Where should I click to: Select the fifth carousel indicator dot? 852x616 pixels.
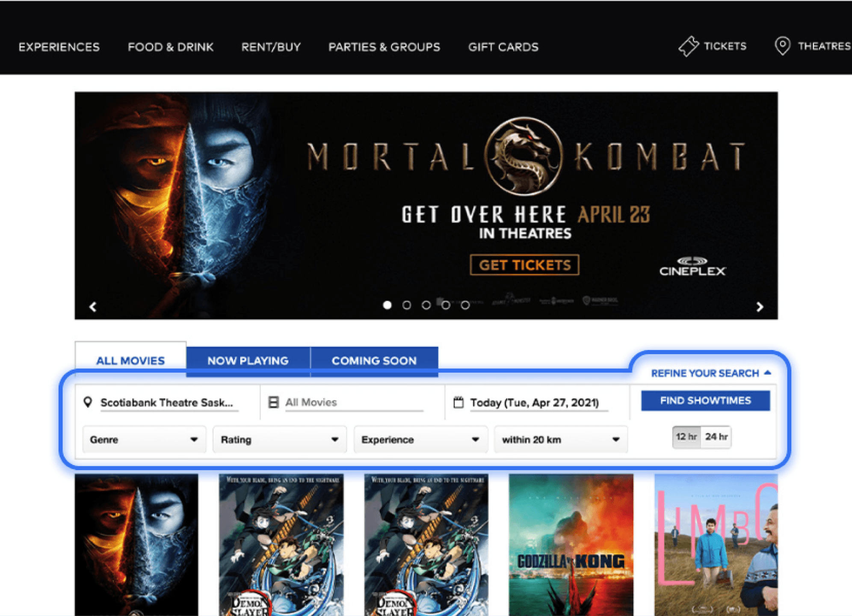465,305
